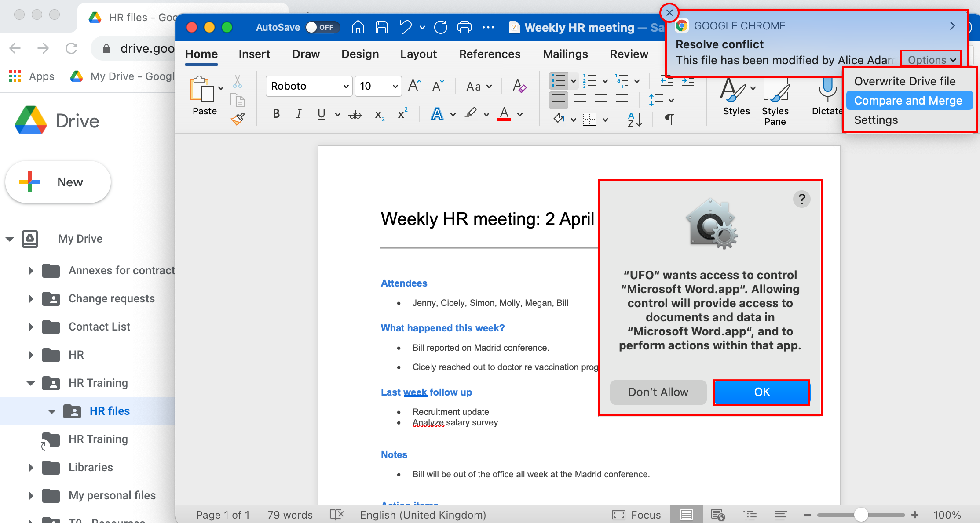
Task: Click the text highlight color pen
Action: [471, 113]
